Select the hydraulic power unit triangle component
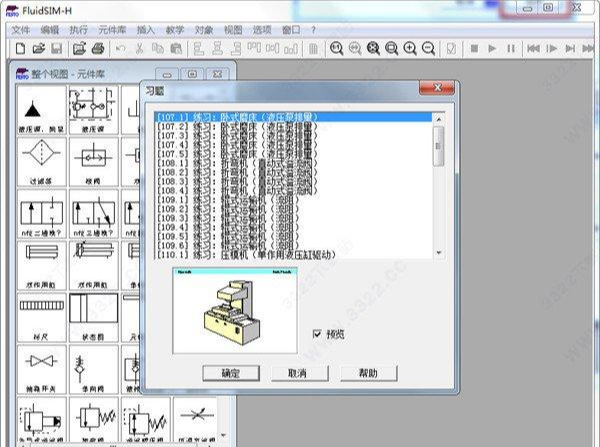600x447 pixels. [x=41, y=109]
